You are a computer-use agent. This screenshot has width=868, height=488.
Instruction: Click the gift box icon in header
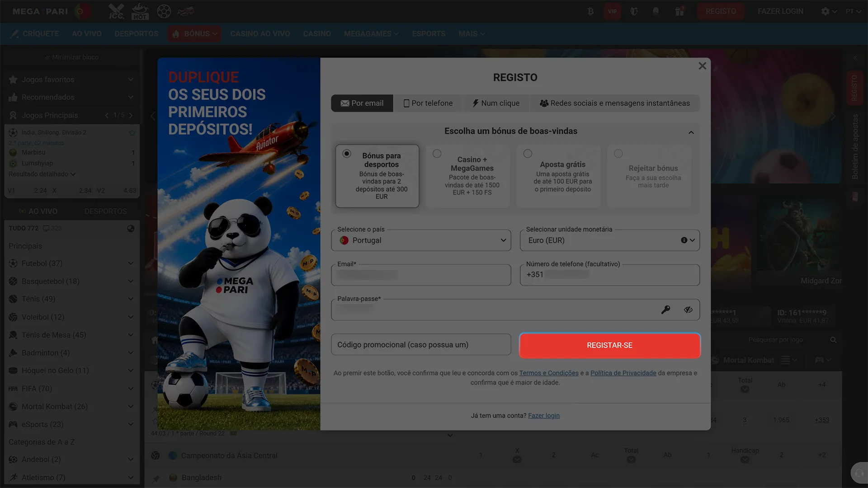(x=679, y=11)
